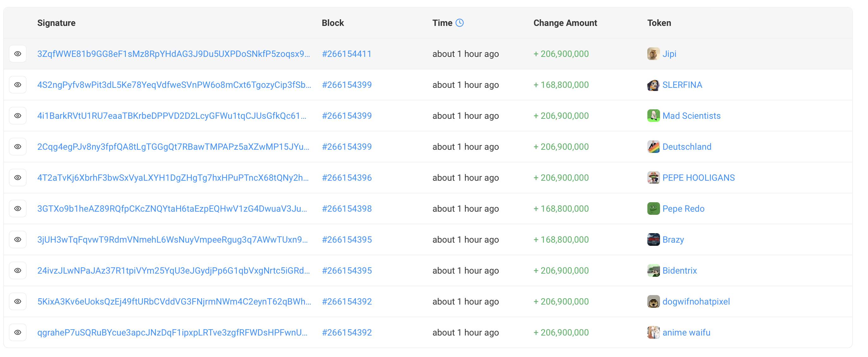
Task: Open block #266154395 in Bidentrix row
Action: [347, 271]
